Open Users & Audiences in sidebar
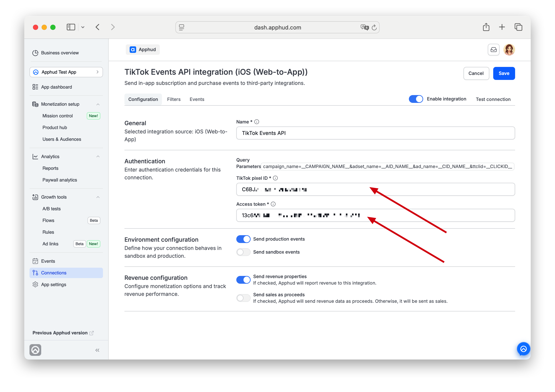 pos(62,139)
